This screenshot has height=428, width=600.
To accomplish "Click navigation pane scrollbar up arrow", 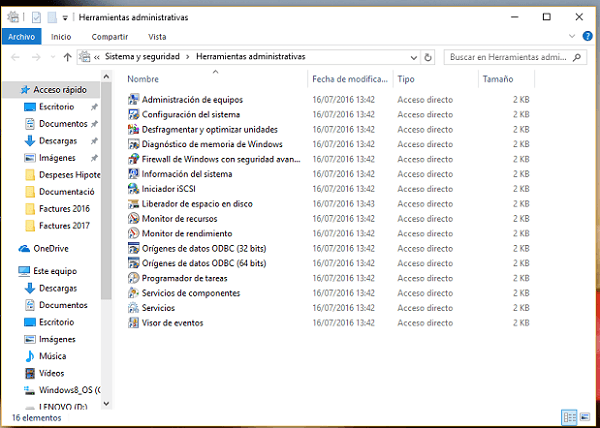I will click(106, 76).
